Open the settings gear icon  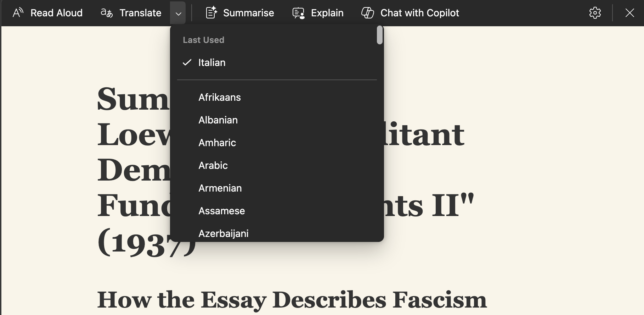click(595, 13)
